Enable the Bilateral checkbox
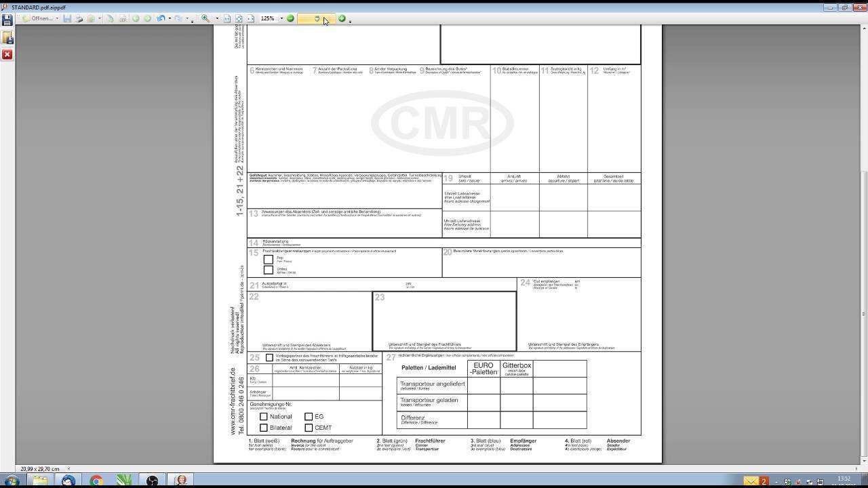Screen dimensions: 868x488 click(x=264, y=428)
